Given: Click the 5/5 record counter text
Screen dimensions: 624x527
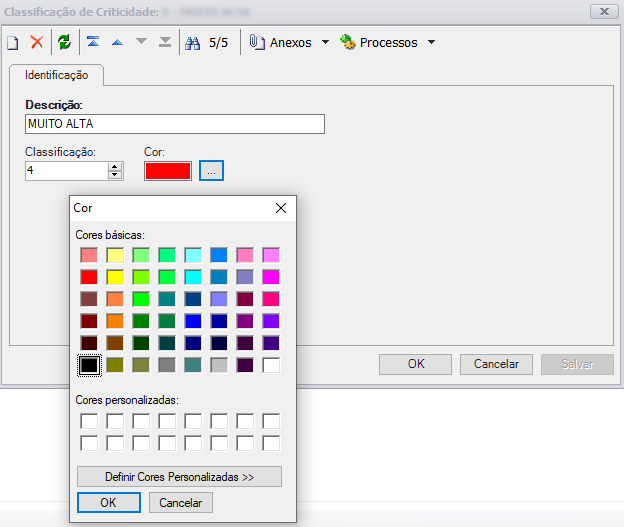Looking at the screenshot, I should click(x=218, y=43).
